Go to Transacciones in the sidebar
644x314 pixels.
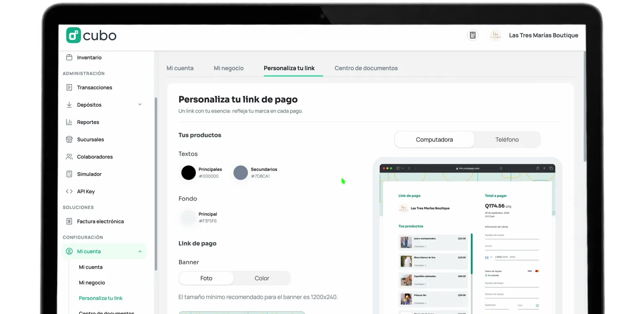point(94,87)
